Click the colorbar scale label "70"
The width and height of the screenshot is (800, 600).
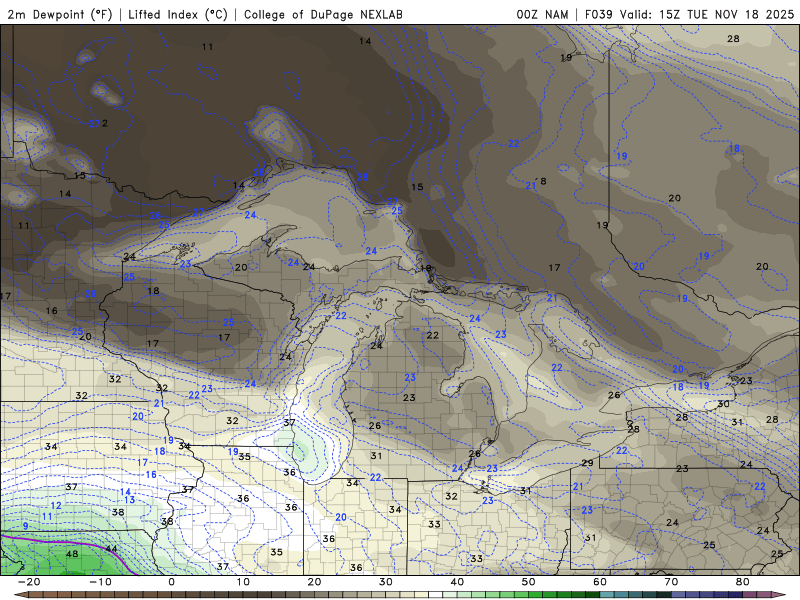tap(671, 582)
